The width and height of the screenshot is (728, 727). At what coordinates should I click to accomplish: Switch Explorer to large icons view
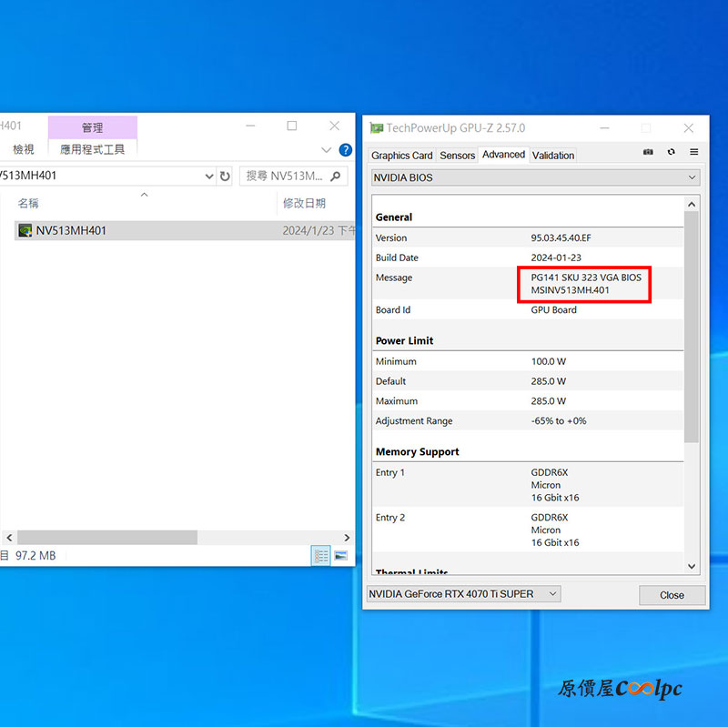[x=340, y=555]
